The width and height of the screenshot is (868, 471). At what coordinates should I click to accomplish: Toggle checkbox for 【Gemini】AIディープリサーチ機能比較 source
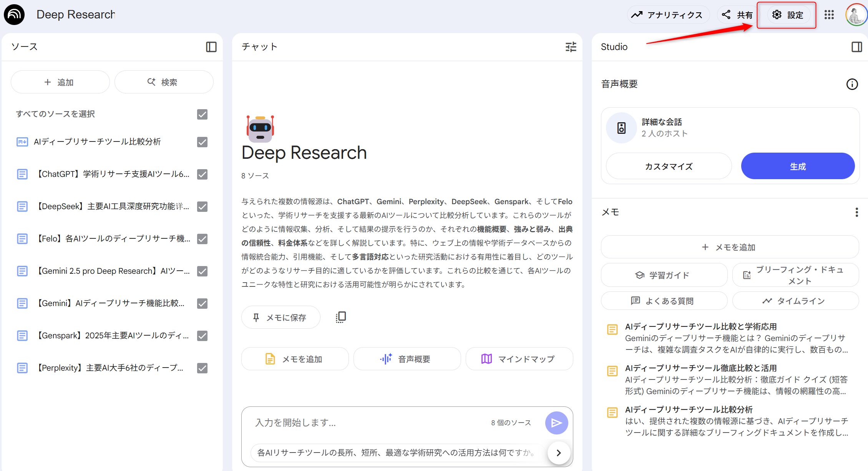[202, 303]
